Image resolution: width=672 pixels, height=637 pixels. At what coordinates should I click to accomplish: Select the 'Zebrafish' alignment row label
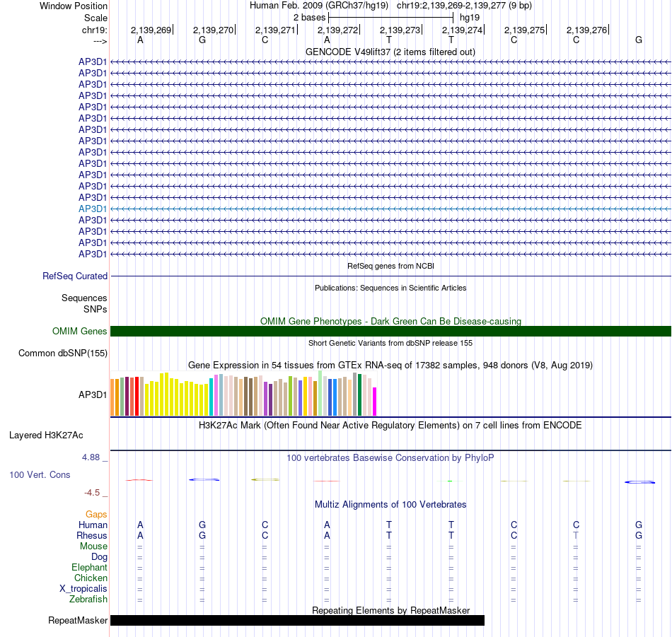[88, 600]
